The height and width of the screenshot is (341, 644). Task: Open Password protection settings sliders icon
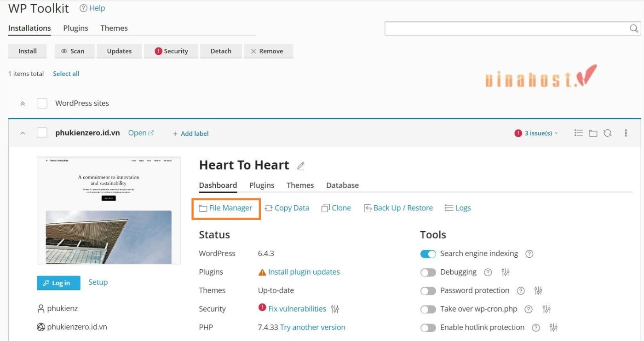coord(538,290)
